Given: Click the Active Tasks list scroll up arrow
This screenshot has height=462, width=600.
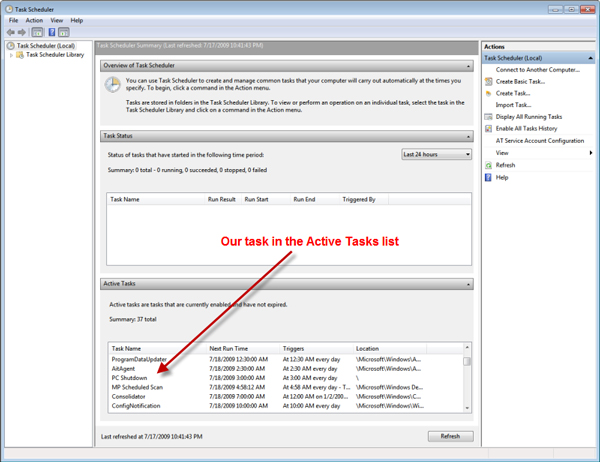Looking at the screenshot, I should pos(467,348).
